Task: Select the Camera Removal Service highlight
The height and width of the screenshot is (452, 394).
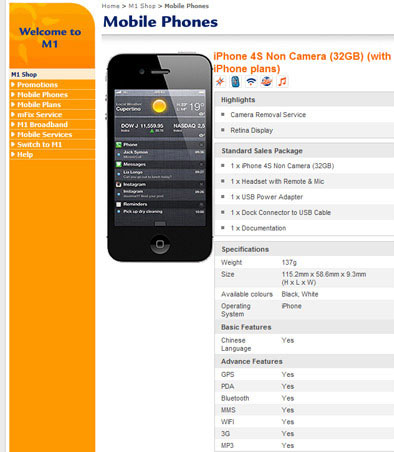Action: pyautogui.click(x=268, y=115)
